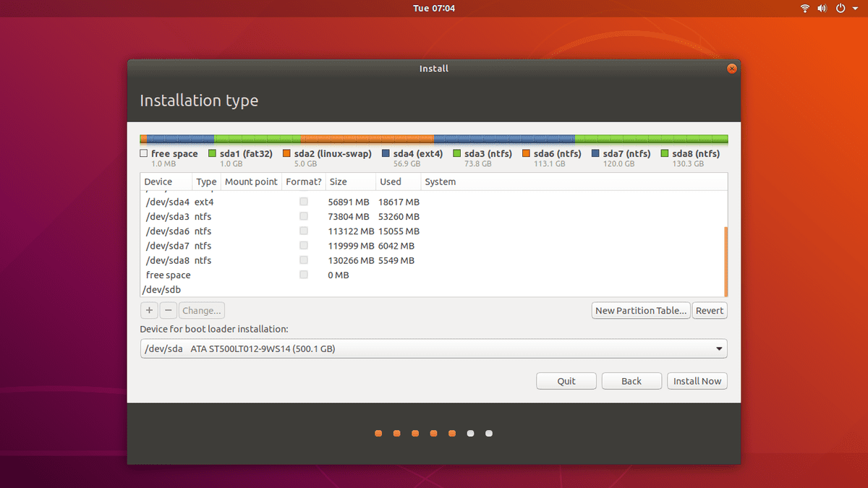Screen dimensions: 868x488
Task: Toggle Format checkbox for /dev/sda4
Action: click(x=304, y=202)
